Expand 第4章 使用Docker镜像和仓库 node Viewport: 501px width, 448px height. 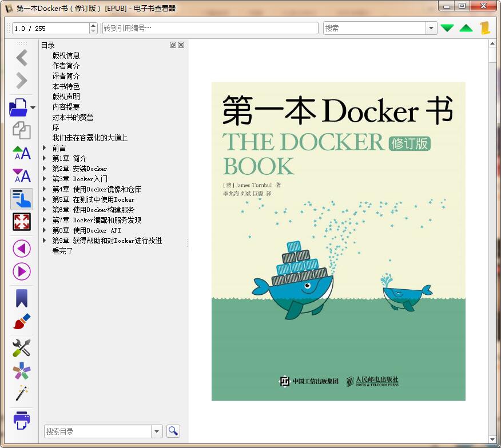tap(45, 189)
